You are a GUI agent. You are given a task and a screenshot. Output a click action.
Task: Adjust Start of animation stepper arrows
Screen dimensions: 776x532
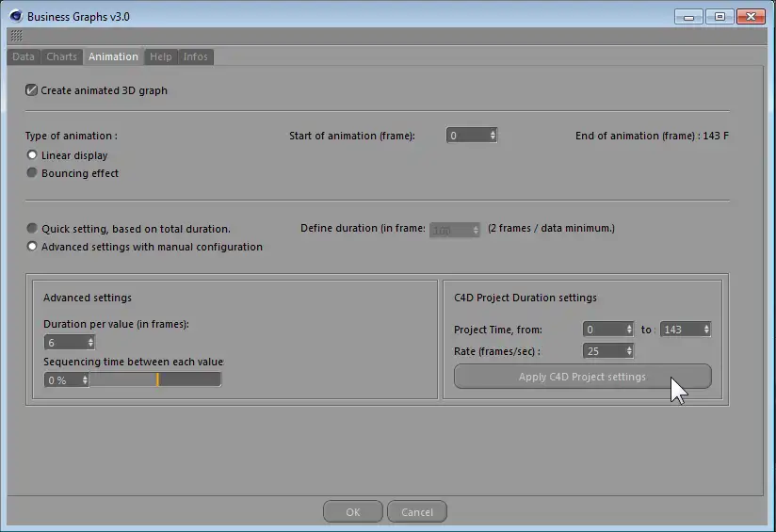click(493, 136)
